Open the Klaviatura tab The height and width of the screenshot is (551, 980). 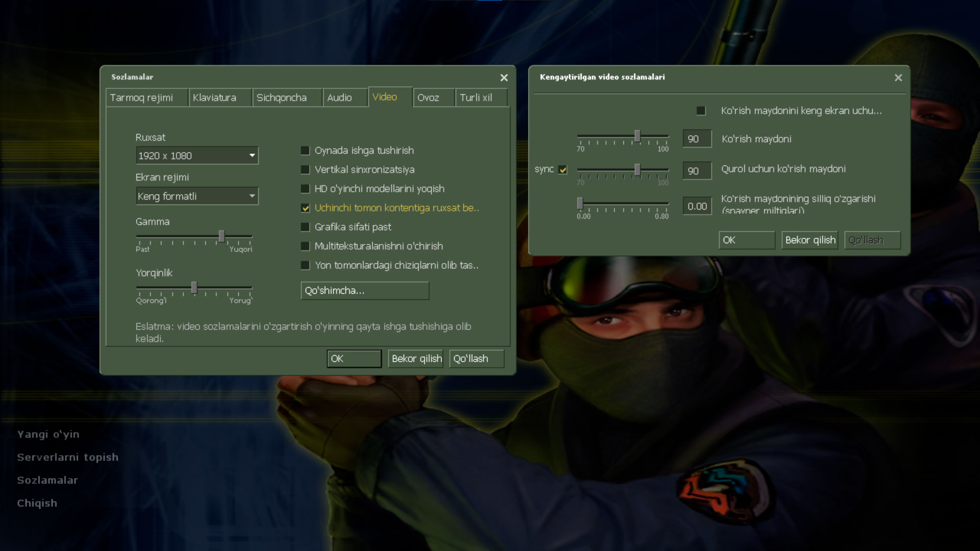(x=220, y=97)
